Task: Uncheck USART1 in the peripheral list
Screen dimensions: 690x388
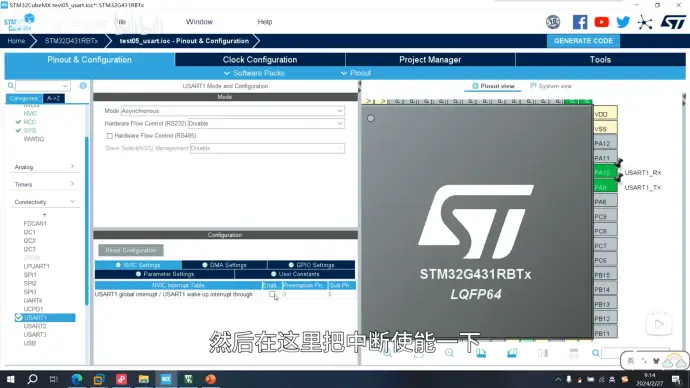Action: (18, 318)
